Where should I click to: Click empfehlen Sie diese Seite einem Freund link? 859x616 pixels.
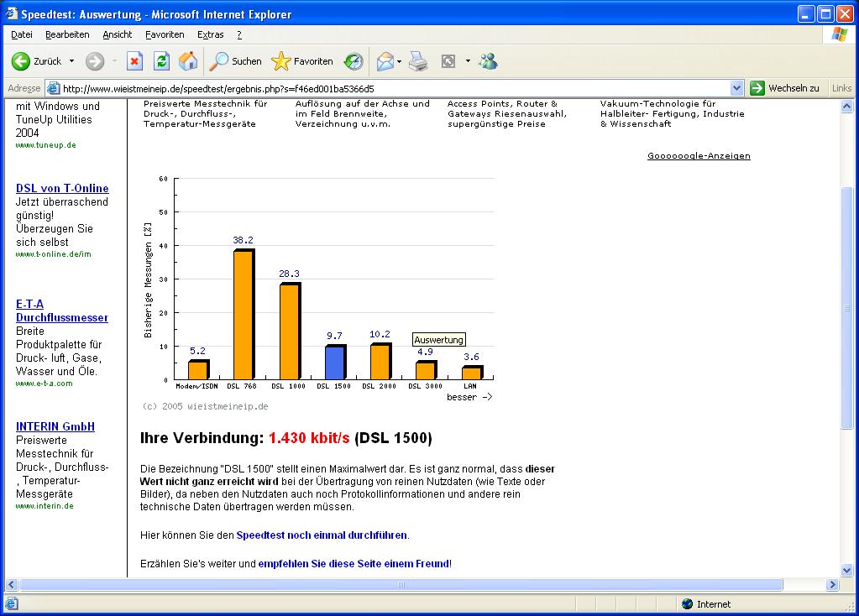point(354,563)
